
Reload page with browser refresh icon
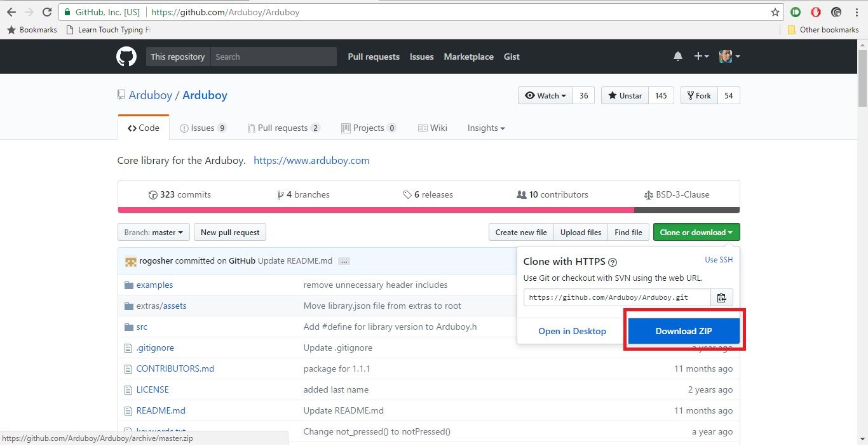(x=46, y=12)
